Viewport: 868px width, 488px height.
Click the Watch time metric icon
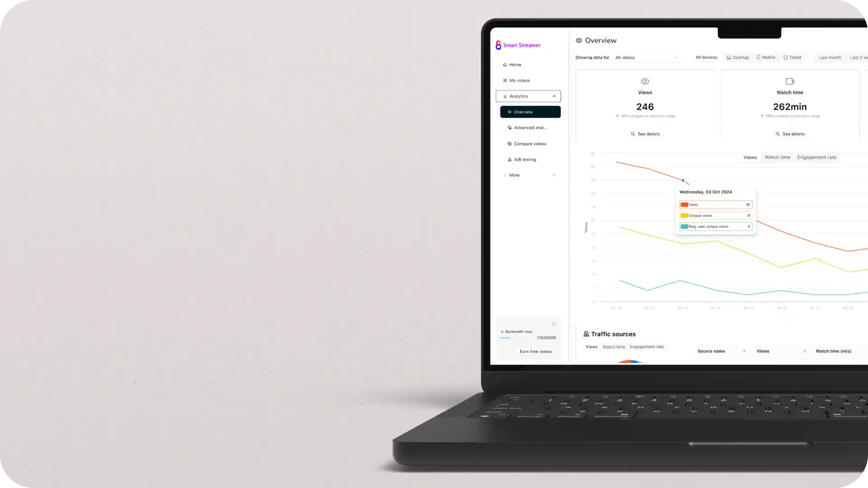790,80
